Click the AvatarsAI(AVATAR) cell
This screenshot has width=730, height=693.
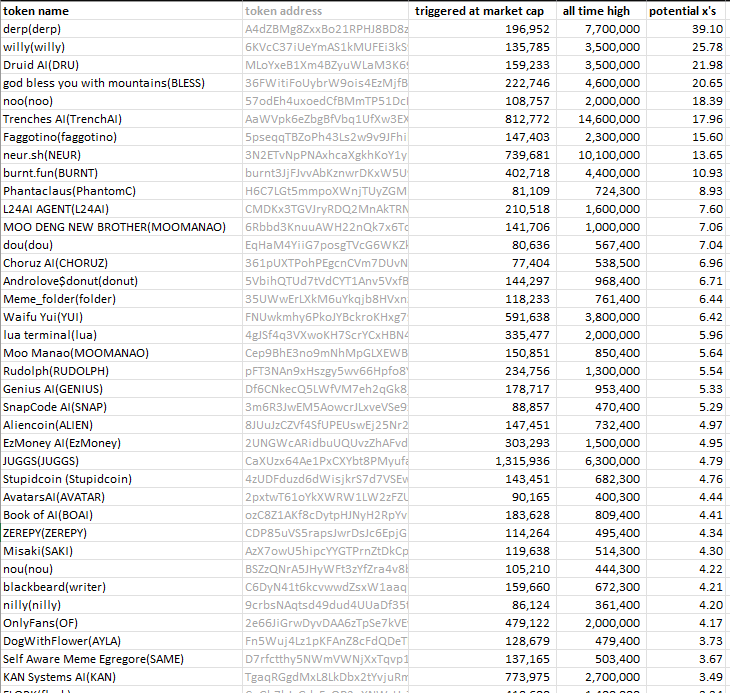121,497
